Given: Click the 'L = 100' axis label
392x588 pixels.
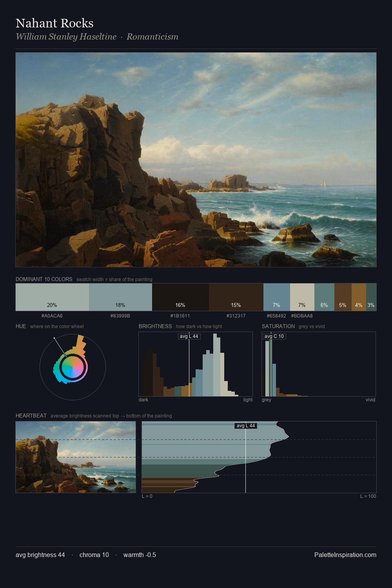Looking at the screenshot, I should coord(368,496).
